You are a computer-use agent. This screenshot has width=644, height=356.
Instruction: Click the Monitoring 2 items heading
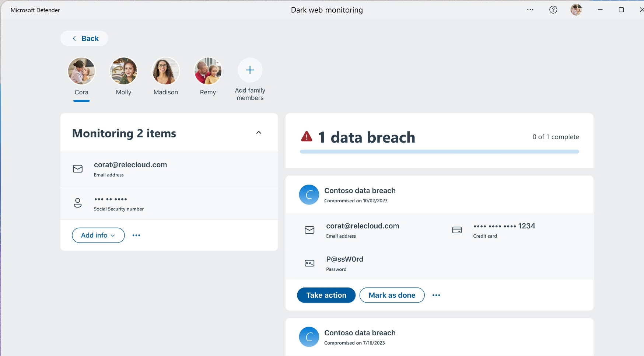pyautogui.click(x=124, y=133)
